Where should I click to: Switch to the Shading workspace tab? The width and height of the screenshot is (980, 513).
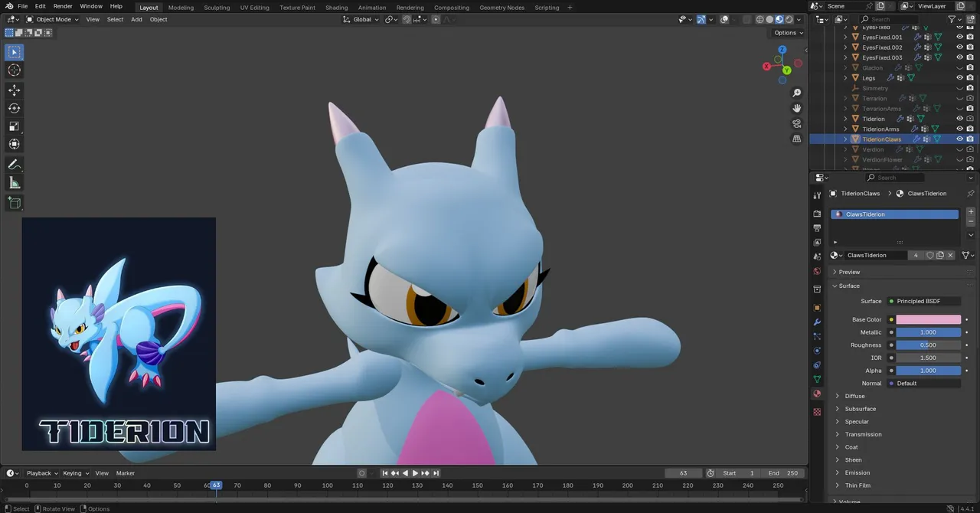(x=336, y=7)
